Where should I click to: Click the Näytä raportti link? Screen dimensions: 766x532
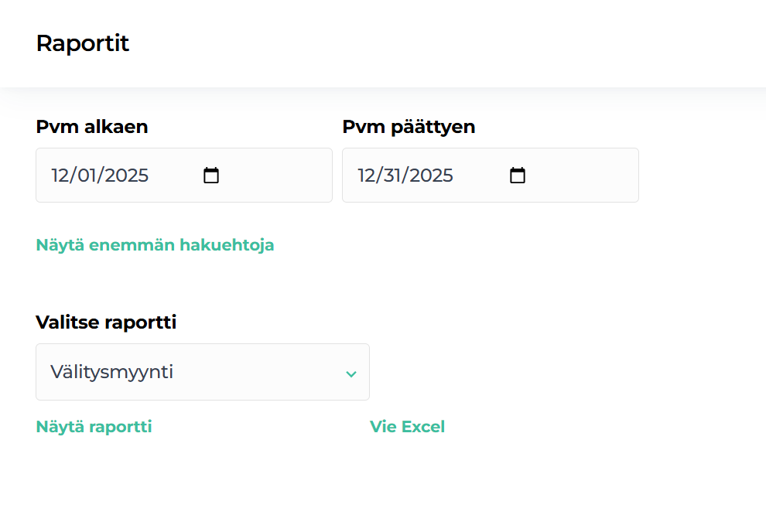click(x=94, y=427)
